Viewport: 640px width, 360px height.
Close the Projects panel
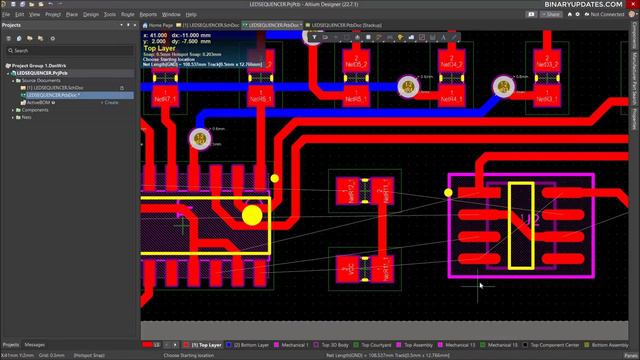[135, 25]
